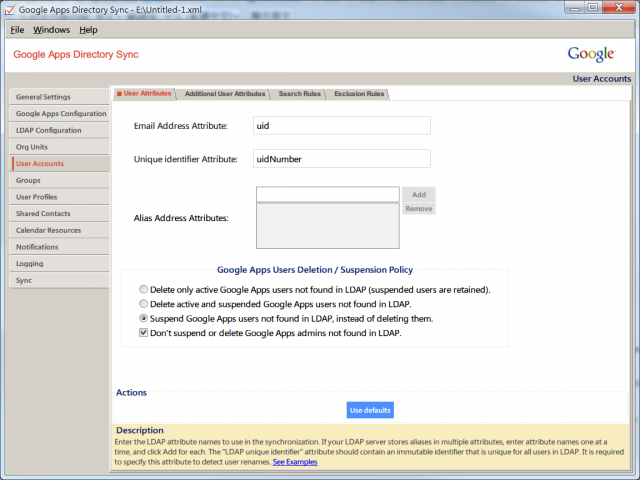Go to General Settings in the sidebar

click(x=60, y=97)
